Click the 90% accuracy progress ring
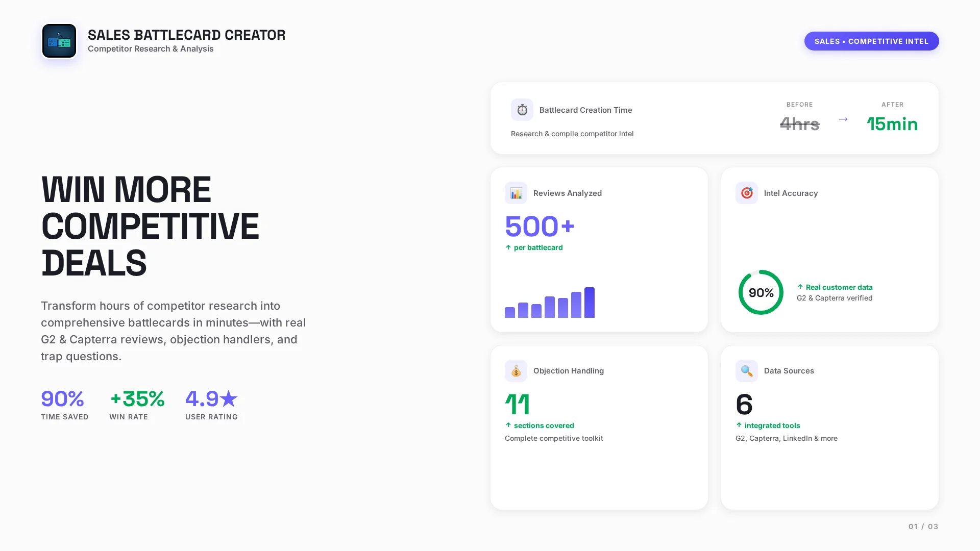 point(761,292)
